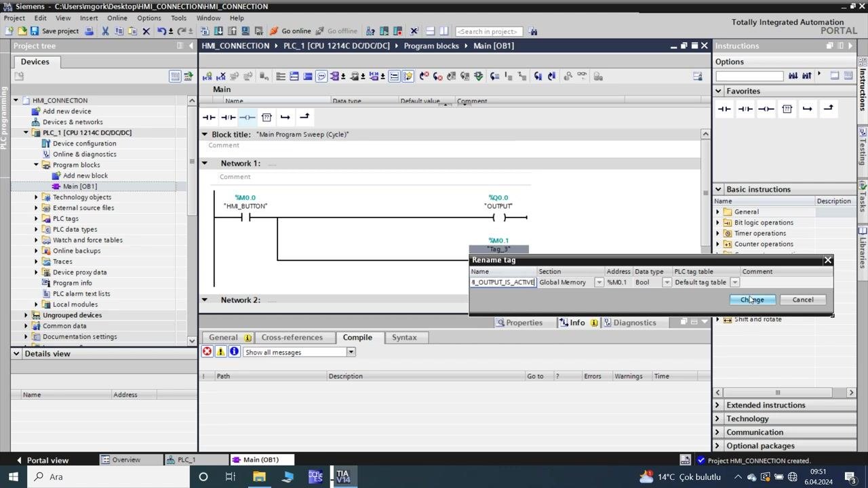Click inside the Search in project field
Viewport: 868px width, 488px height.
click(488, 31)
